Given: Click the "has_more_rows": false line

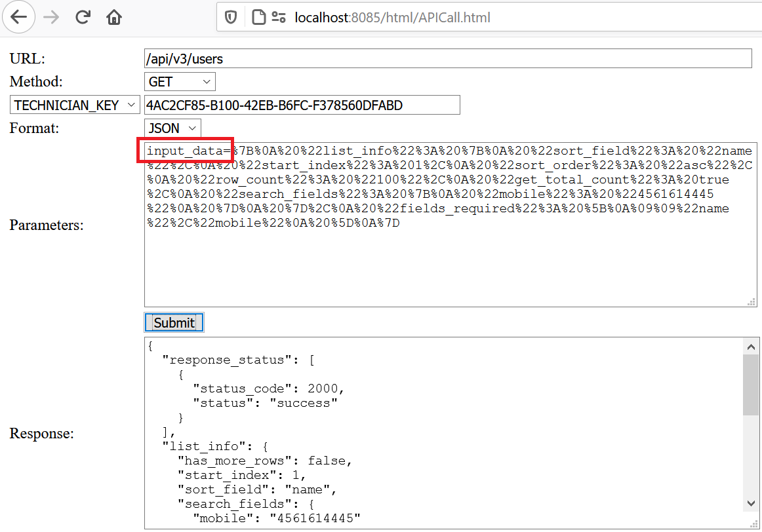Looking at the screenshot, I should pos(265,461).
